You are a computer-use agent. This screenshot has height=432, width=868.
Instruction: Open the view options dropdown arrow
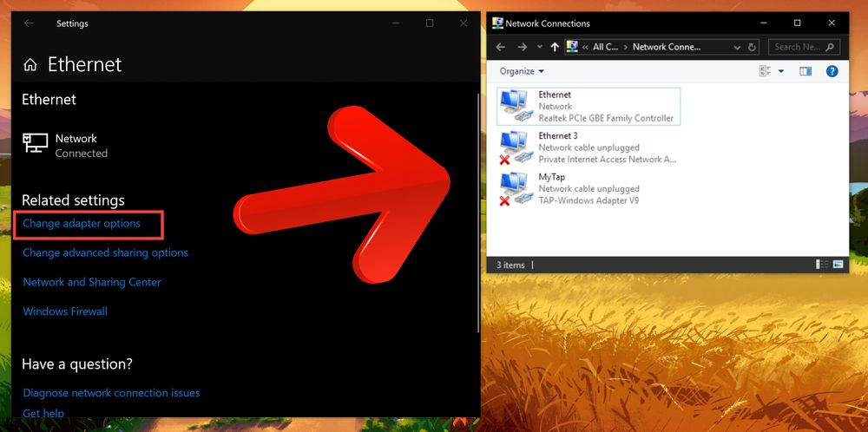[x=781, y=71]
